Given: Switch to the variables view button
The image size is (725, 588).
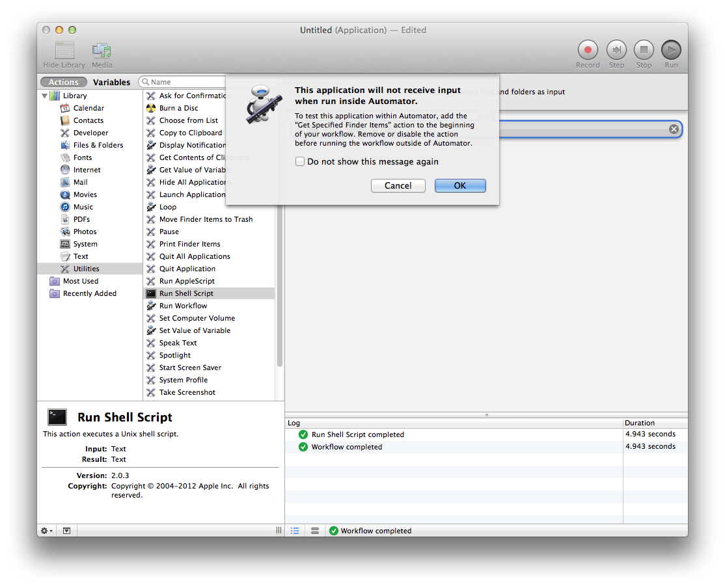Looking at the screenshot, I should pyautogui.click(x=315, y=531).
